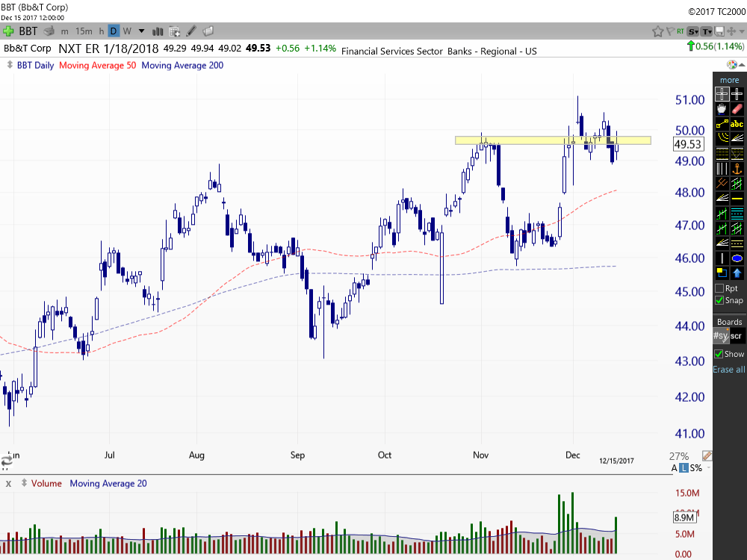Viewport: 747px width, 560px height.
Task: Add BBT to favorites with star icon
Action: pyautogui.click(x=657, y=31)
